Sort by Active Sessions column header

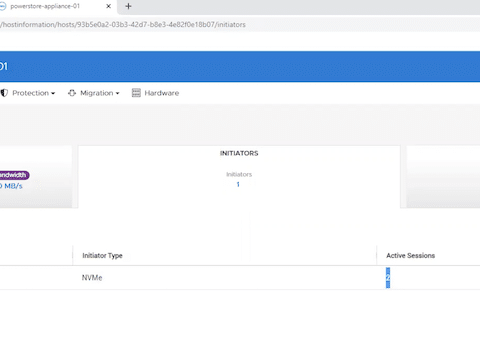click(x=410, y=256)
